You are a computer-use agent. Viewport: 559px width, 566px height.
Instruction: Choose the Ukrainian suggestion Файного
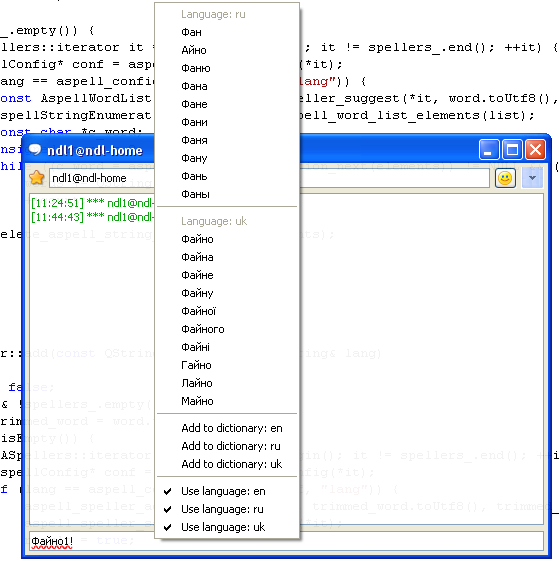point(227,329)
